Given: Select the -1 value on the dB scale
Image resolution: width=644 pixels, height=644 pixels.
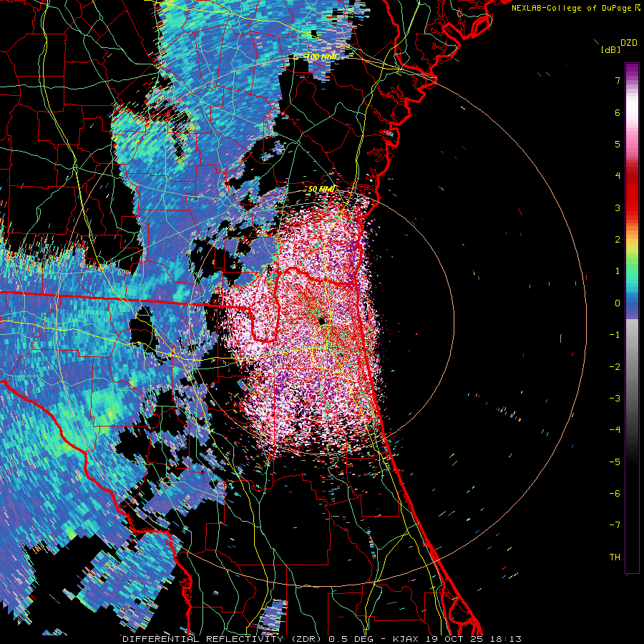Looking at the screenshot, I should (x=615, y=335).
